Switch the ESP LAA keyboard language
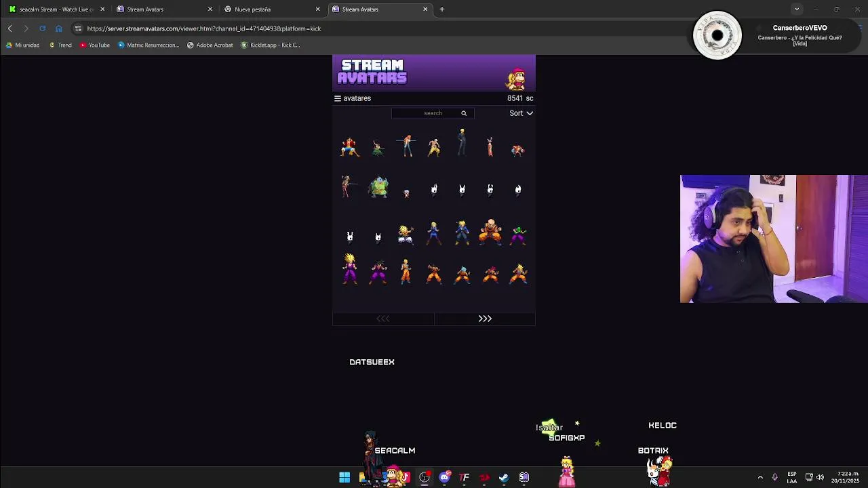Image resolution: width=868 pixels, height=488 pixels. (x=792, y=477)
